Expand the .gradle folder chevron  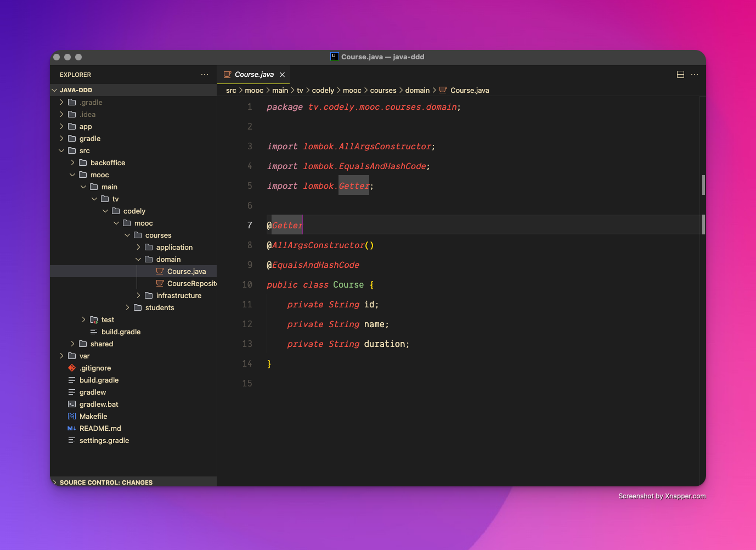coord(61,102)
